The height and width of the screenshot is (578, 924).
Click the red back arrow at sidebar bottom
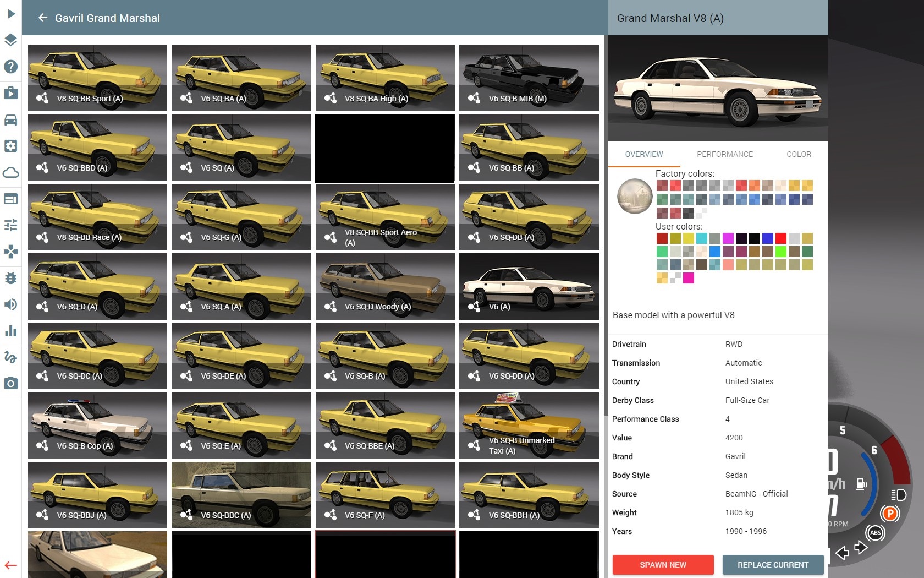pyautogui.click(x=10, y=565)
